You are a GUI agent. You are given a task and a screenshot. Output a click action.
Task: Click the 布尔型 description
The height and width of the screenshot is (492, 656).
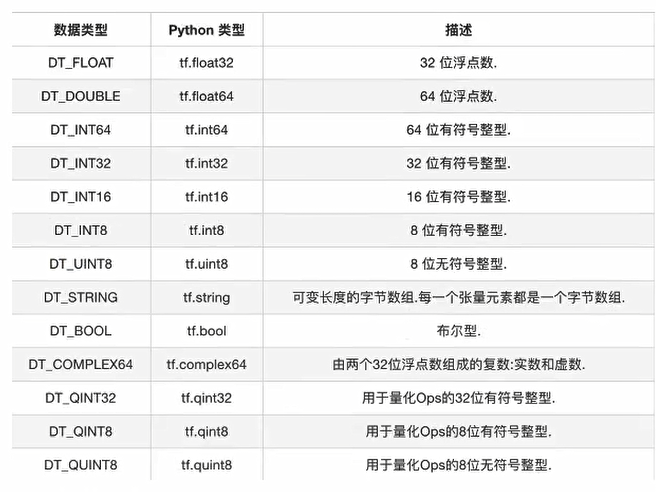459,331
